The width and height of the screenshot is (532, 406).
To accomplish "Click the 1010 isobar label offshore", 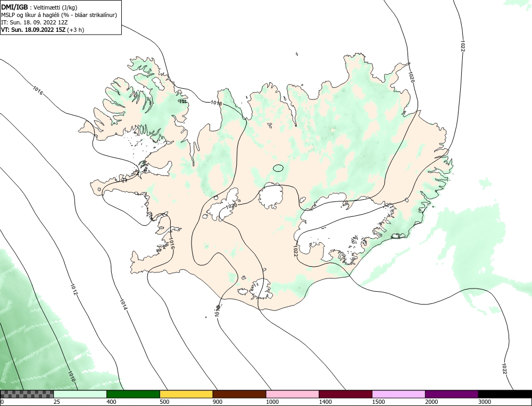I will 72,376.
